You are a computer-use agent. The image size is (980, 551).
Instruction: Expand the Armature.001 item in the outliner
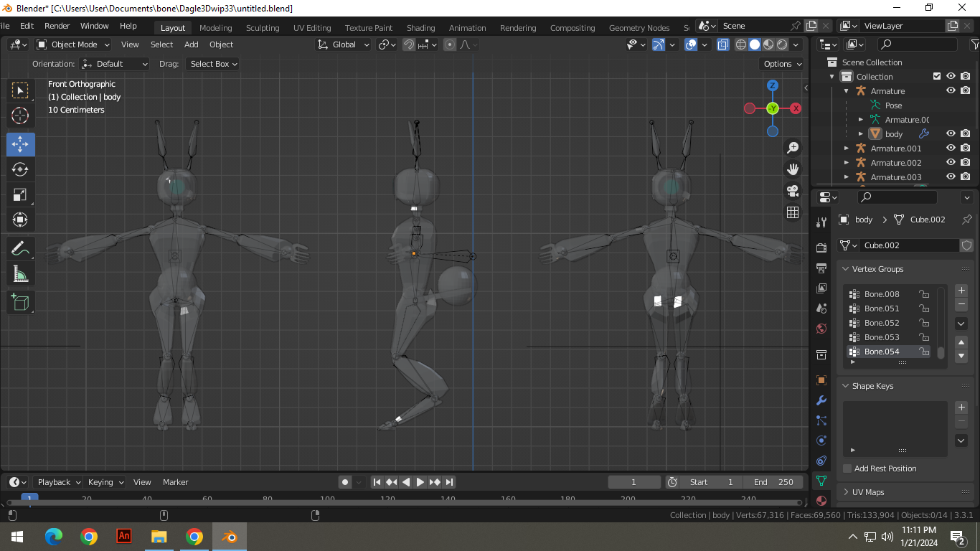click(847, 148)
